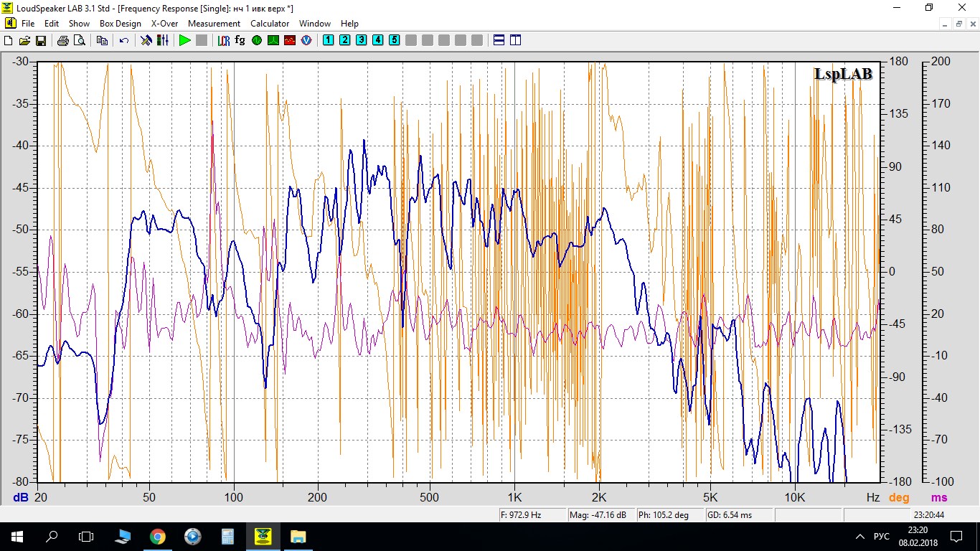Click the red spectrum graph toolbar icon

pos(289,40)
